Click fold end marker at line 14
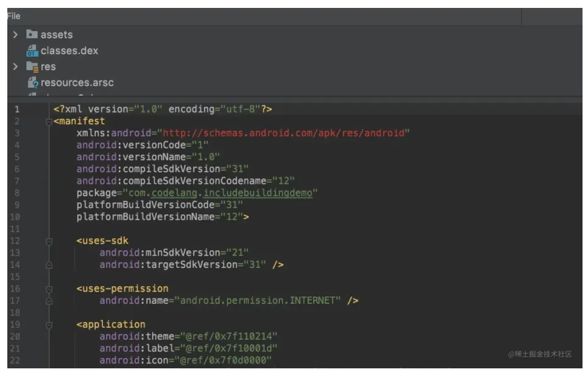588x372 pixels. [49, 265]
